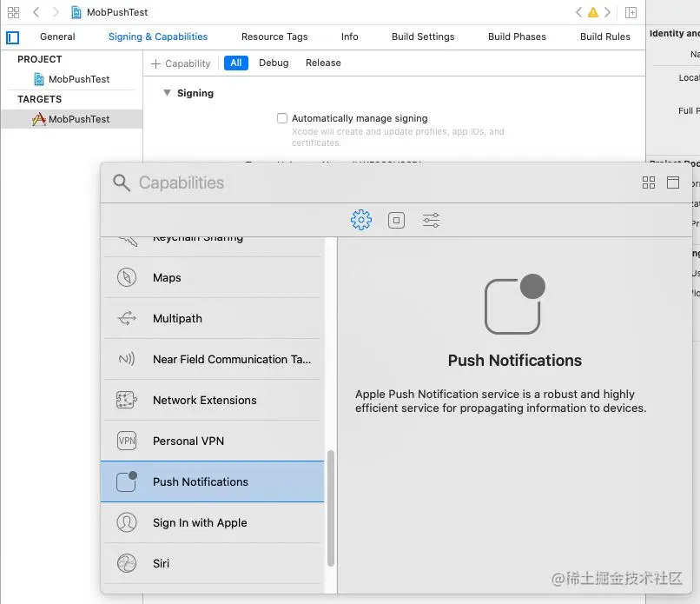
Task: Select Maps capability row
Action: 213,277
